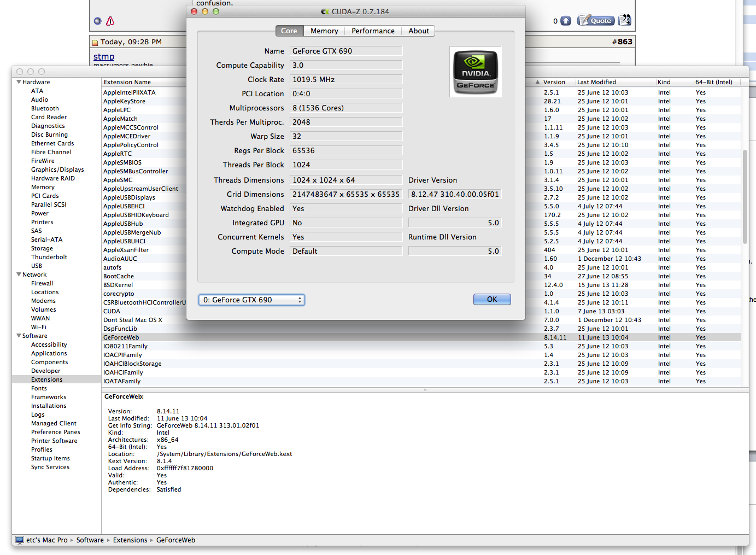Viewport: 756px width, 555px height.
Task: Click the Mac Pro computer icon in path bar
Action: click(20, 540)
